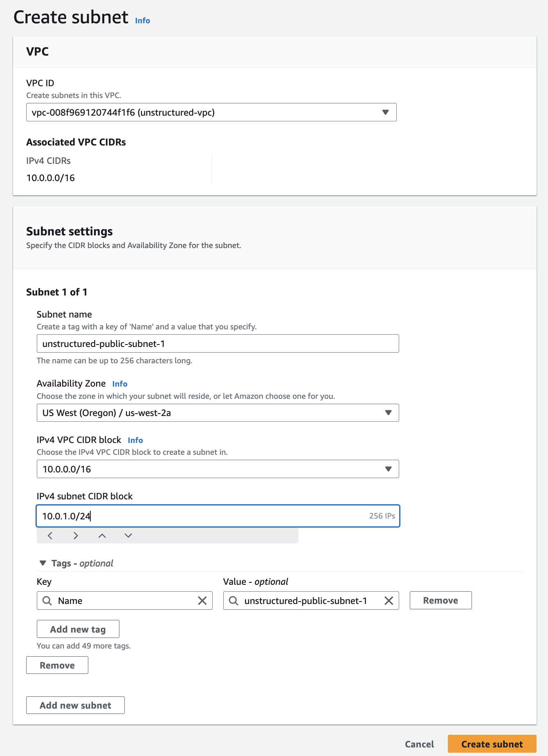
Task: Click Cancel at the bottom
Action: 419,744
